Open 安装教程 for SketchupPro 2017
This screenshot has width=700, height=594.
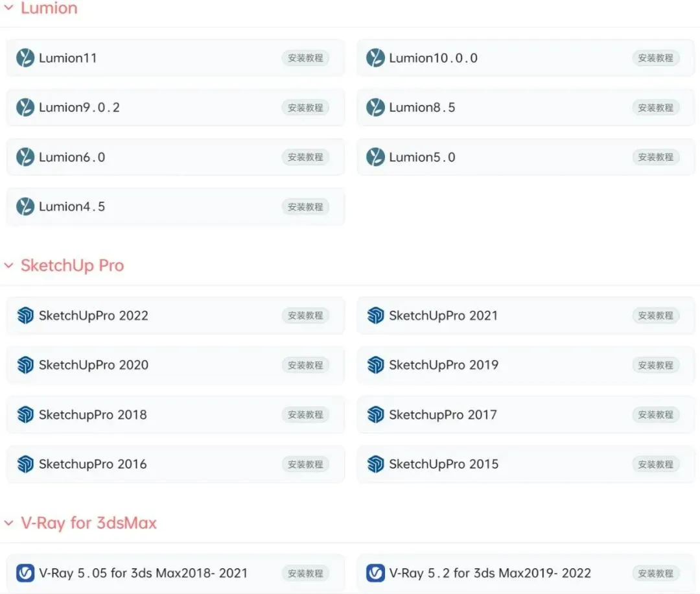(655, 414)
